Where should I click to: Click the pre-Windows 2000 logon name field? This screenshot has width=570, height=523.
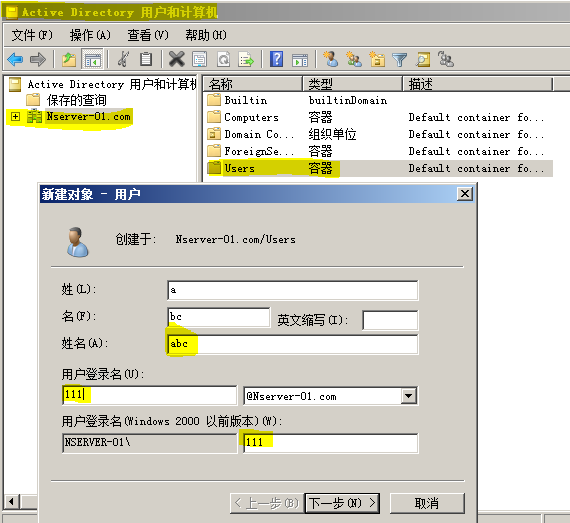coord(331,443)
